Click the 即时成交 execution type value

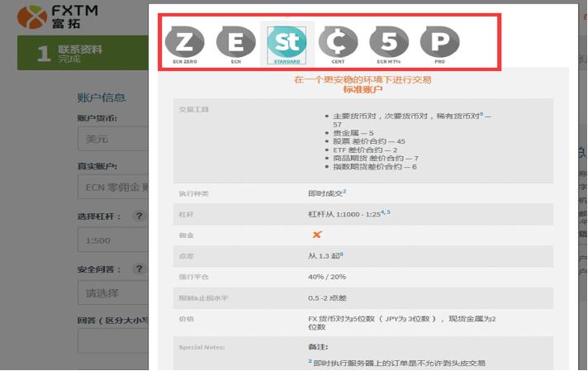[325, 193]
